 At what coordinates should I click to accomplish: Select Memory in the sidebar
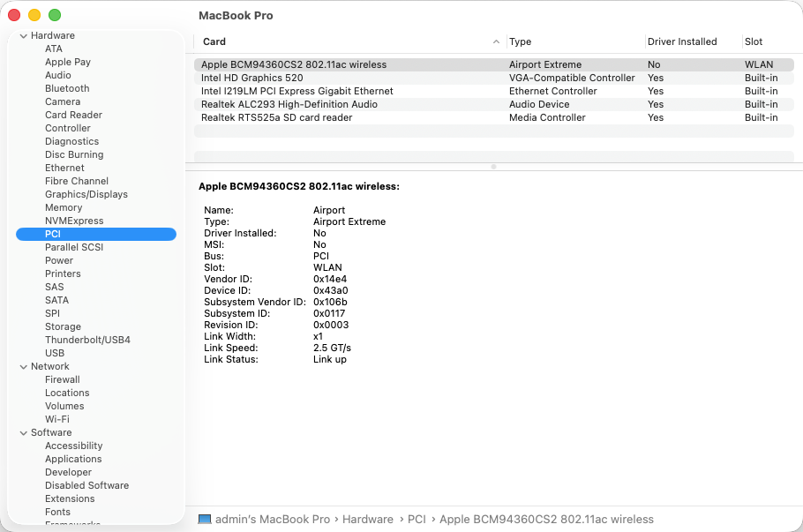pos(64,207)
